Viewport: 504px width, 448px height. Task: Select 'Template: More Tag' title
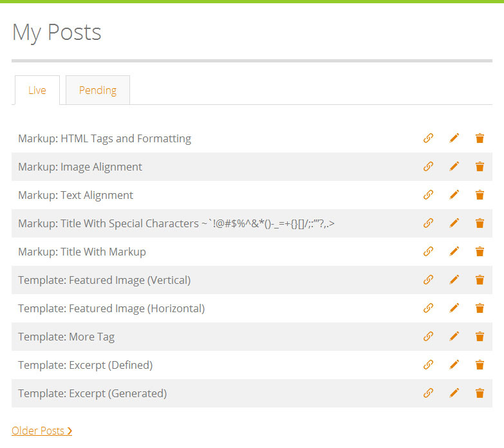tap(66, 337)
